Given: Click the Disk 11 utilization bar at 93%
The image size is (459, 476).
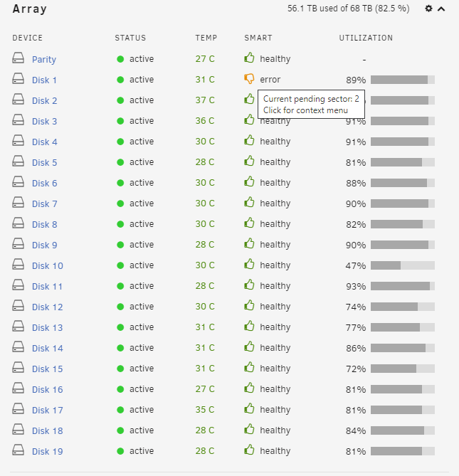Looking at the screenshot, I should pyautogui.click(x=403, y=286).
